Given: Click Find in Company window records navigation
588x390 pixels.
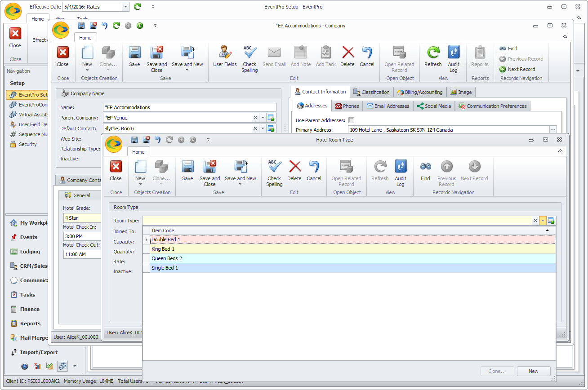Looking at the screenshot, I should (x=508, y=49).
